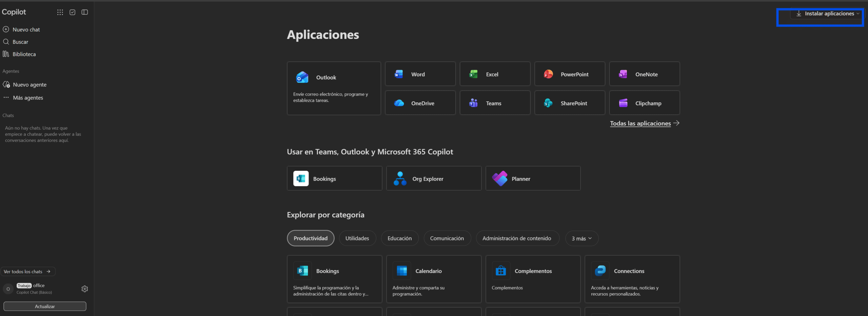The width and height of the screenshot is (868, 316).
Task: Launch the OneNote app icon
Action: click(x=623, y=74)
